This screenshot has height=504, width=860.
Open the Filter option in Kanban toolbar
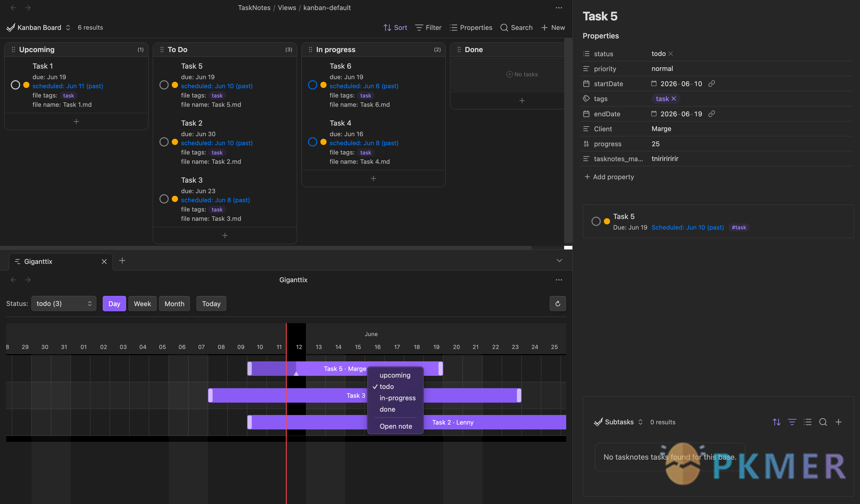[x=428, y=28]
